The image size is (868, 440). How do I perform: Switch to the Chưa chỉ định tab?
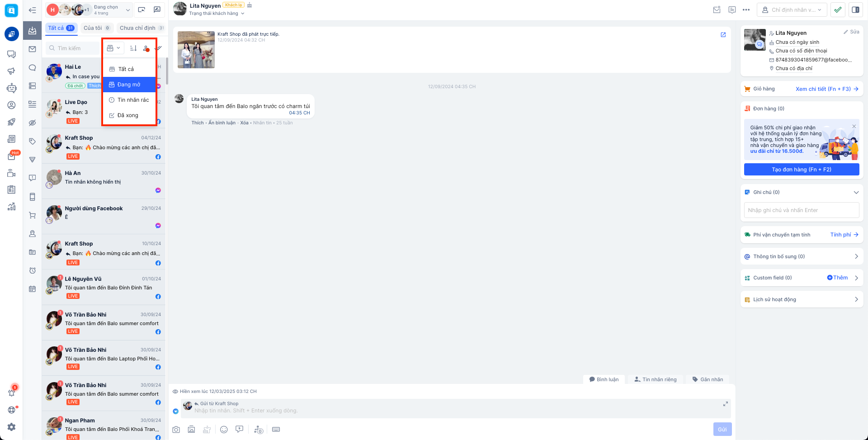coord(141,28)
